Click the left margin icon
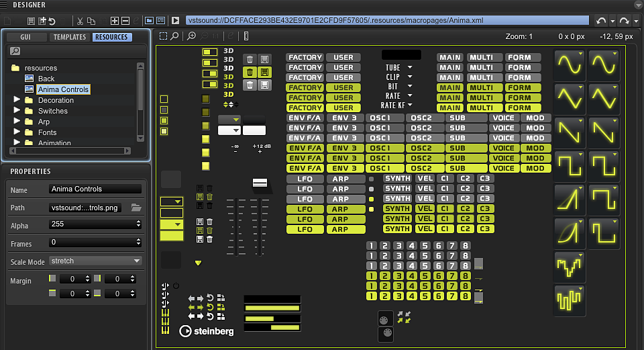Viewport: 644px width, 350px height. pos(52,278)
